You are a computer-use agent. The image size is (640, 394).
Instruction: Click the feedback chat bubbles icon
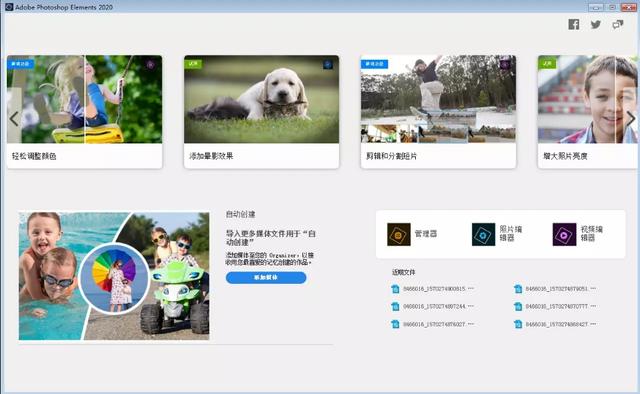tap(618, 24)
